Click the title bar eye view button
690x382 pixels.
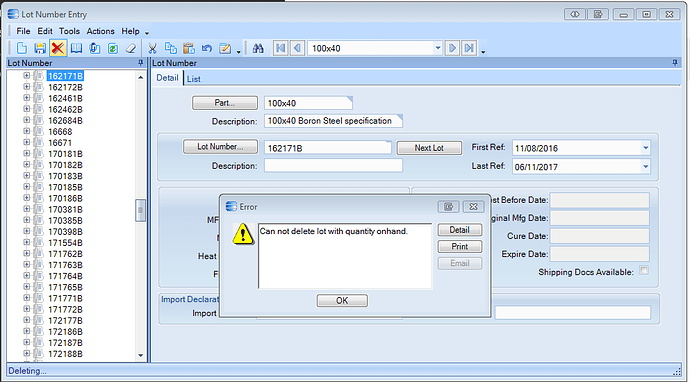tap(575, 14)
